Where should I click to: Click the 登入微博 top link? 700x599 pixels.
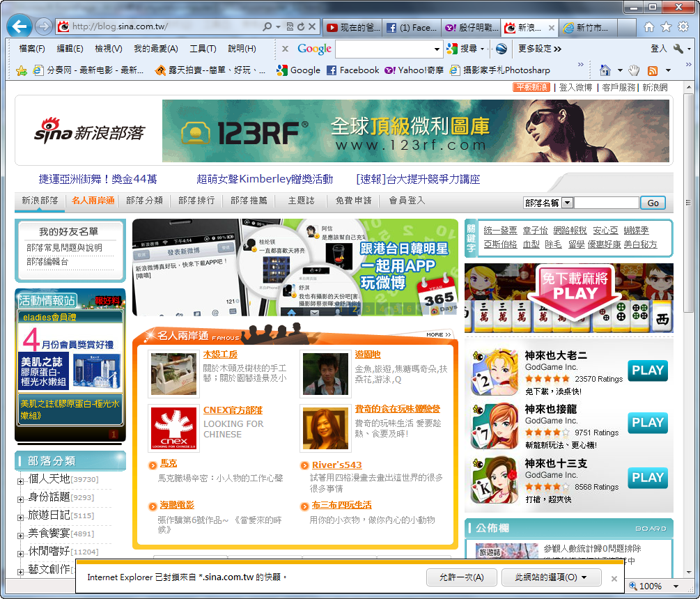click(x=575, y=88)
